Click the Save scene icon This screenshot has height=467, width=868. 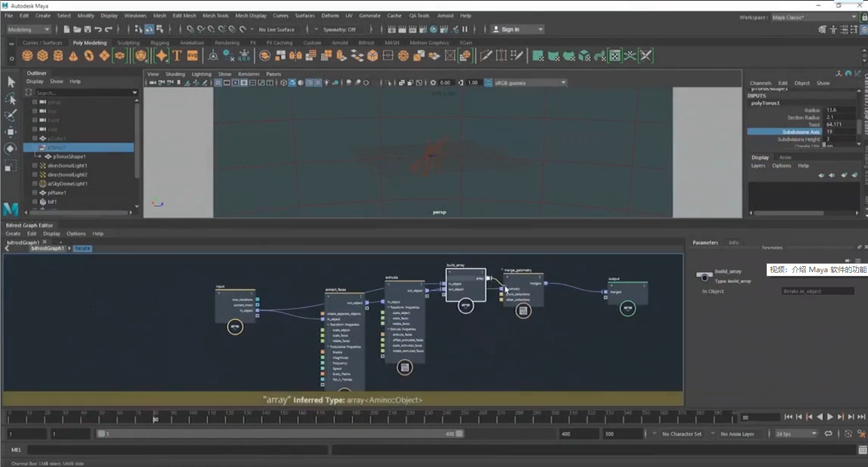pyautogui.click(x=88, y=29)
